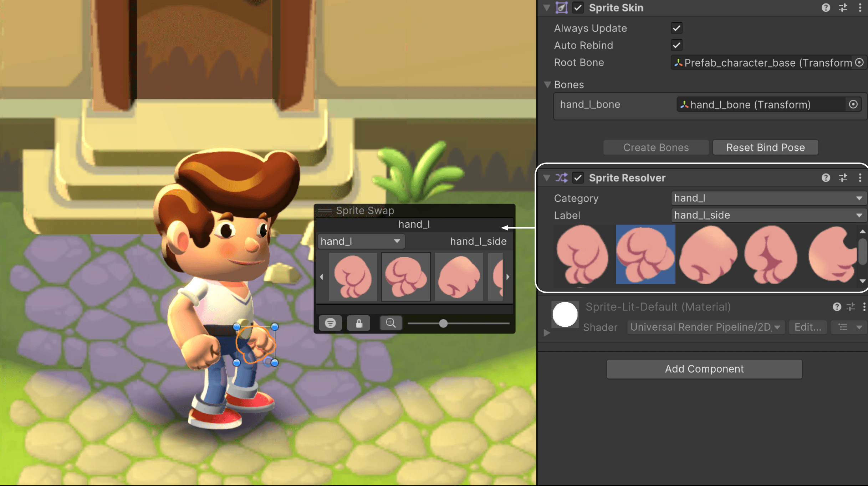Click the Reset Bind Pose button
The image size is (868, 486).
pos(765,148)
